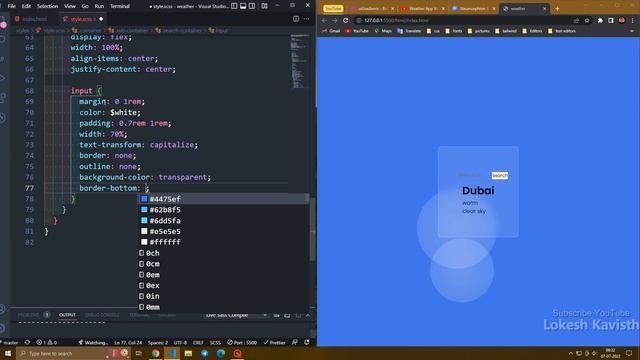Select the input breadcrumb item
This screenshot has height=360, width=640.
(218, 30)
